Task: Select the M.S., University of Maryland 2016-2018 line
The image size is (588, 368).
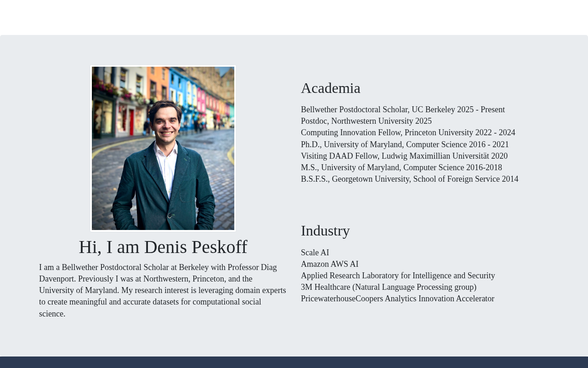Action: coord(401,167)
